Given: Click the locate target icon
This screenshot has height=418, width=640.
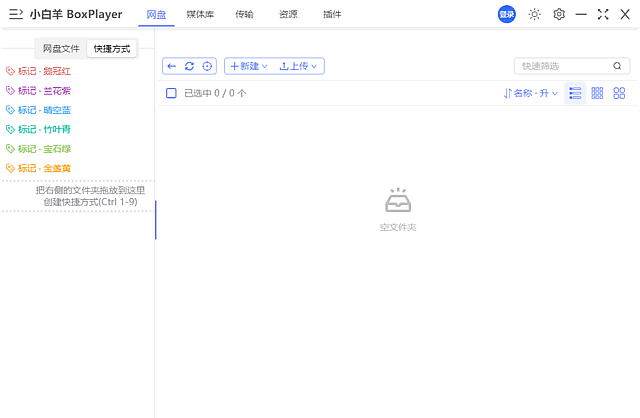Looking at the screenshot, I should click(207, 66).
